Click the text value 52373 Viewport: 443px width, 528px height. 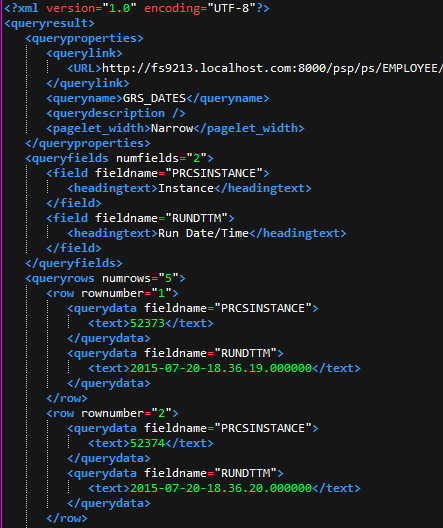[x=147, y=323]
